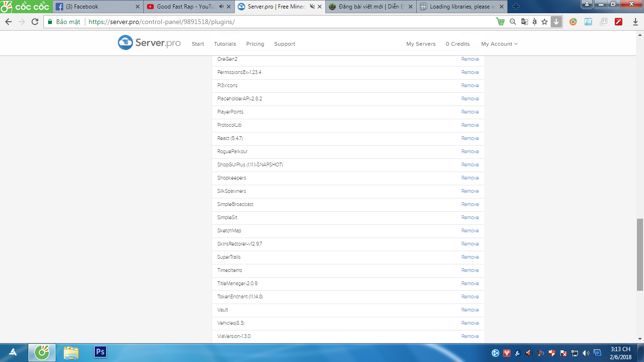The image size is (644, 362).
Task: Open the Tutorials page
Action: [x=225, y=44]
